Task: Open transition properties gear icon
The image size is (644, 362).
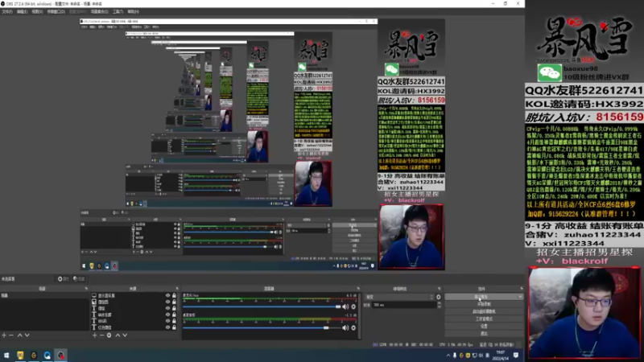Action: pyautogui.click(x=438, y=297)
